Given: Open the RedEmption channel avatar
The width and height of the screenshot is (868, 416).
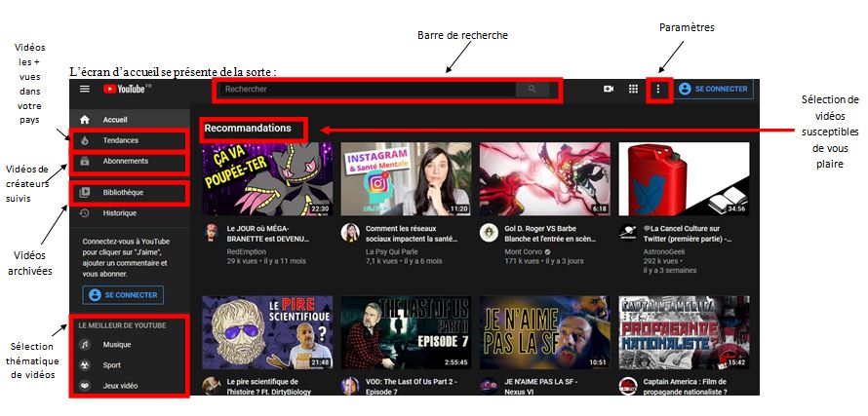Looking at the screenshot, I should pos(211,233).
